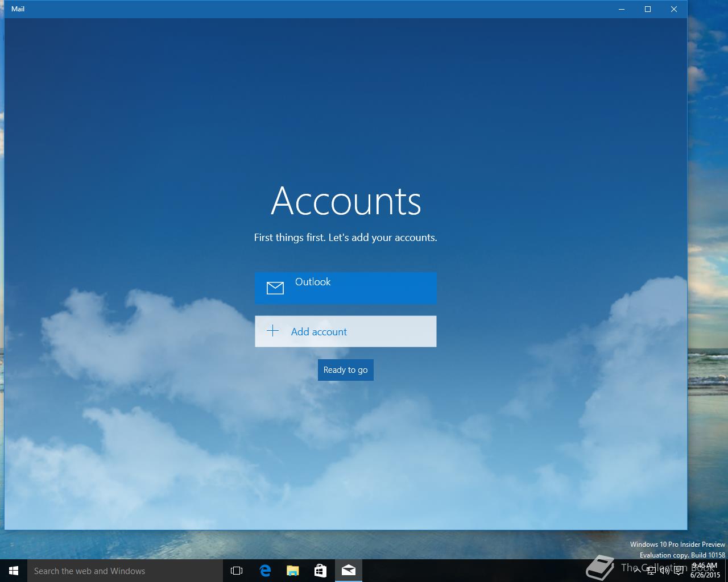
Task: Click the Add account button
Action: pyautogui.click(x=346, y=331)
